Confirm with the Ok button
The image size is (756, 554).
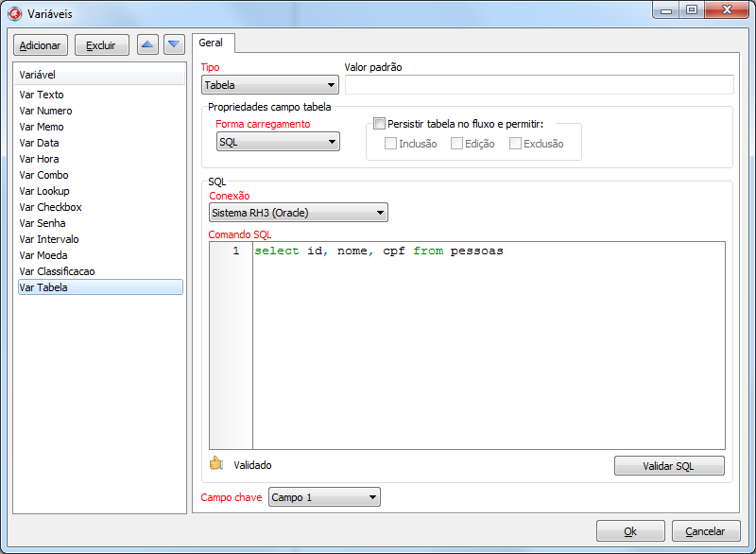[x=630, y=531]
